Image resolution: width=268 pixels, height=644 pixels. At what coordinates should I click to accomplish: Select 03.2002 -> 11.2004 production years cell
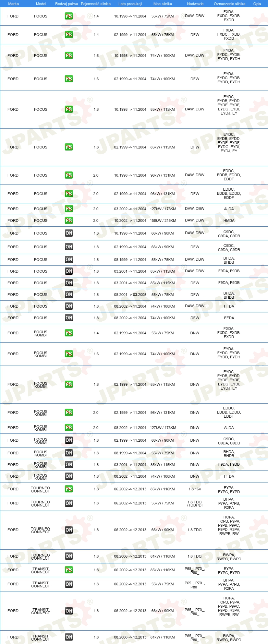coord(130,209)
